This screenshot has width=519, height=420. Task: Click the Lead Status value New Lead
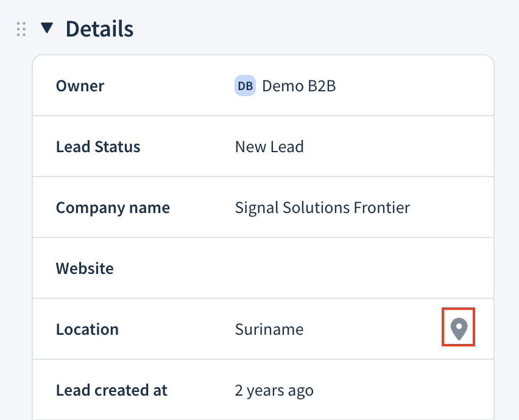point(269,147)
